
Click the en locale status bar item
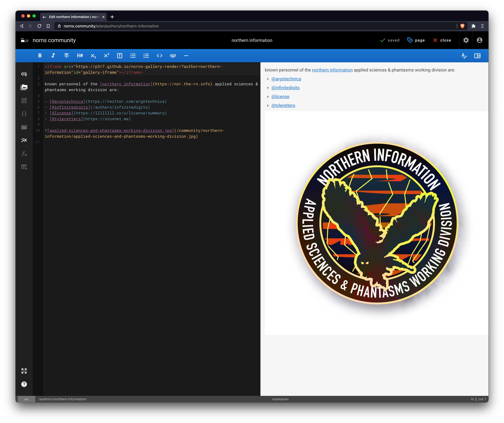coord(26,399)
